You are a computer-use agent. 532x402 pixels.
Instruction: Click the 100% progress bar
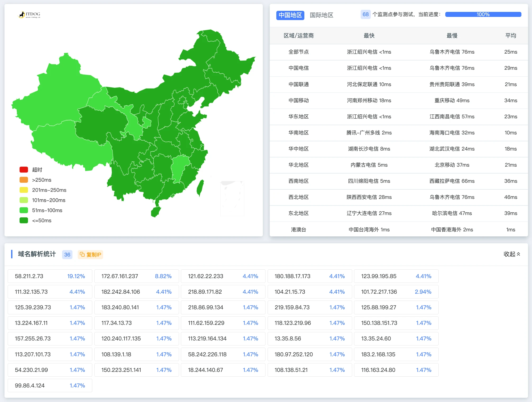483,15
